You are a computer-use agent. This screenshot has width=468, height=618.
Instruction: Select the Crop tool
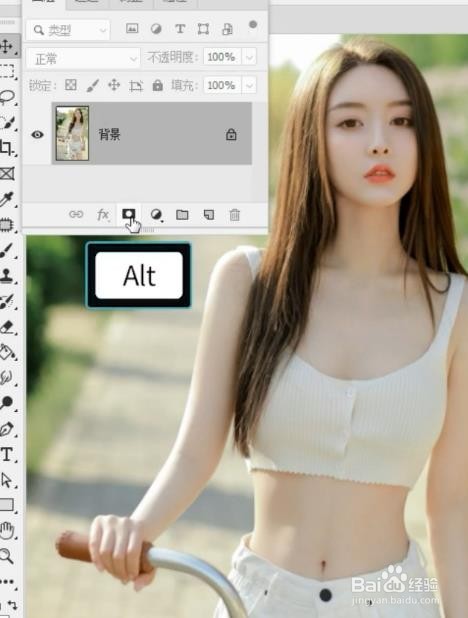[7, 148]
